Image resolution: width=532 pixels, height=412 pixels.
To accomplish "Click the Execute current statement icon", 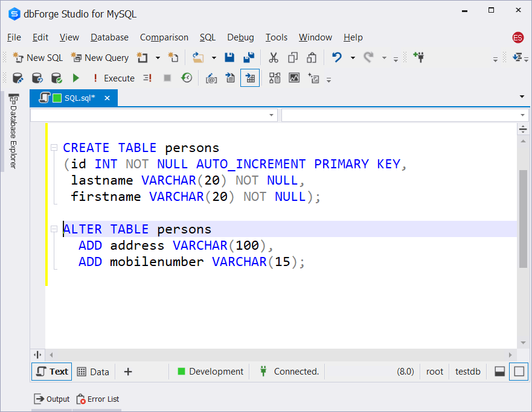I will (147, 78).
